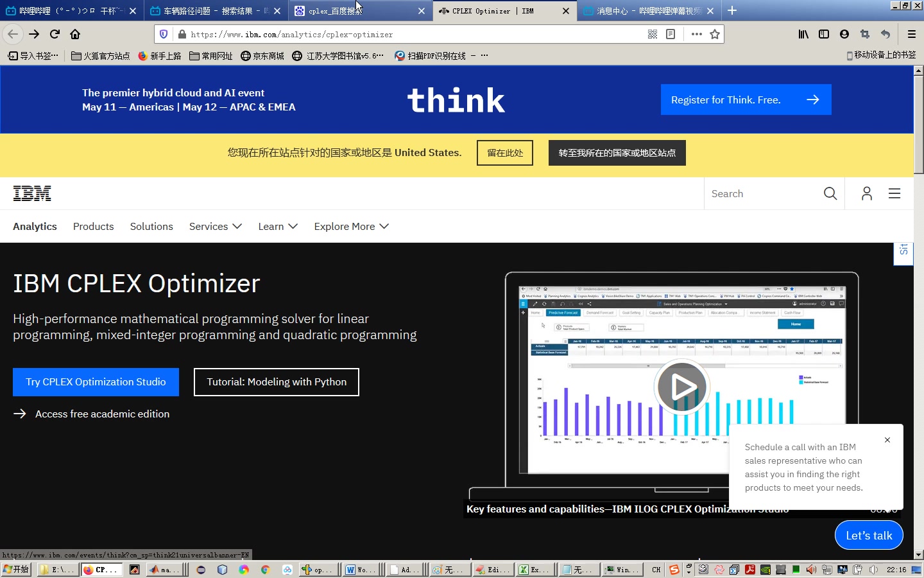Open Firefox library panel

click(803, 34)
